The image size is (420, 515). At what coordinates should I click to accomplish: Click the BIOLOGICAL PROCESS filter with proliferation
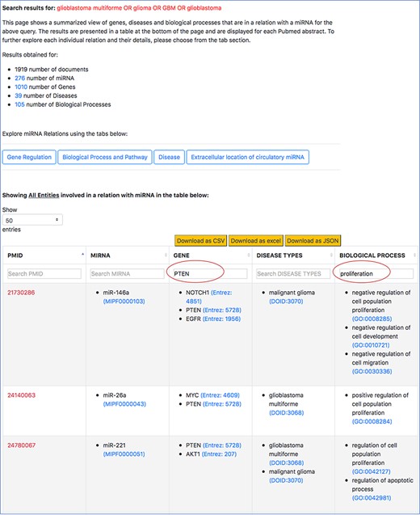pyautogui.click(x=376, y=273)
